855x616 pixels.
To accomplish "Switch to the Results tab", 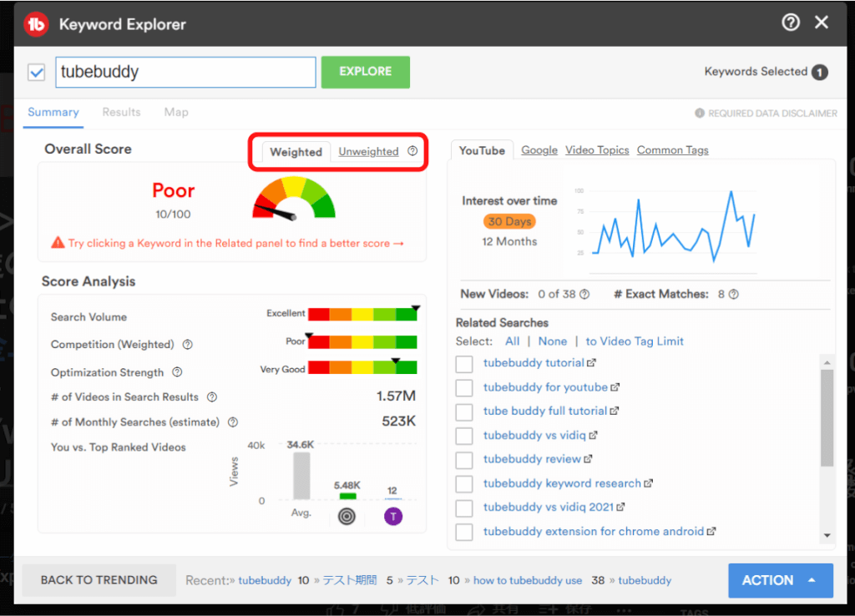I will pos(121,112).
